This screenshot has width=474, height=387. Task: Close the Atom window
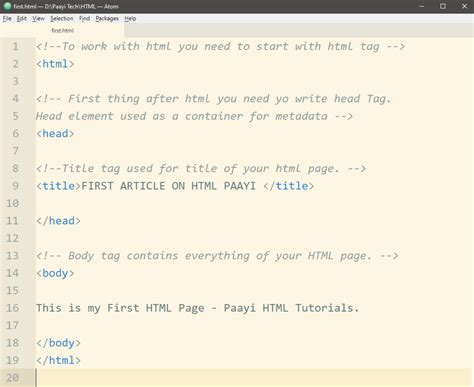click(464, 6)
